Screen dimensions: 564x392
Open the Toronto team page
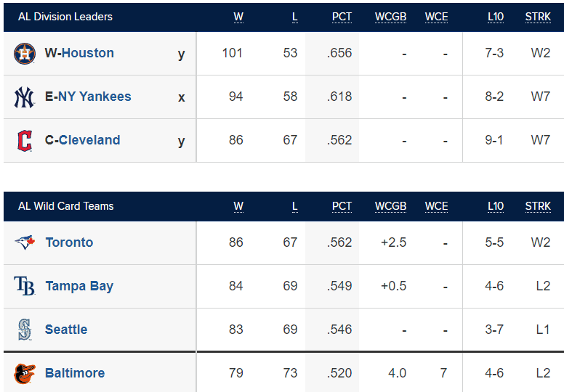(69, 242)
